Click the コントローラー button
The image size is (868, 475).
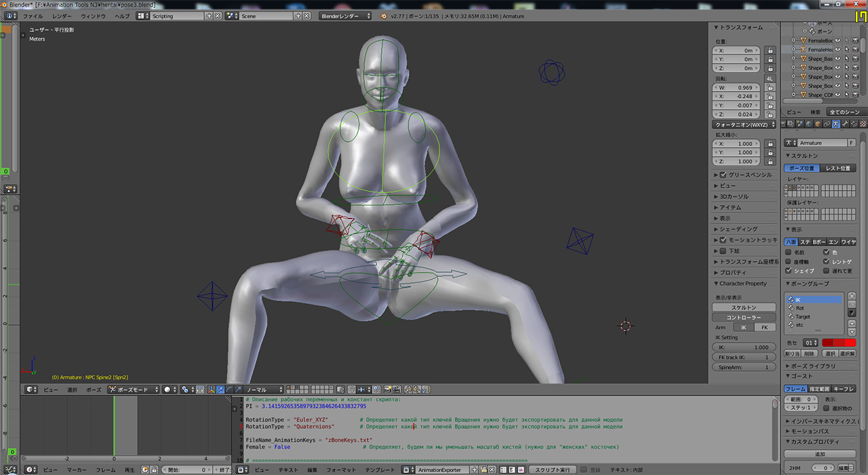click(x=744, y=318)
